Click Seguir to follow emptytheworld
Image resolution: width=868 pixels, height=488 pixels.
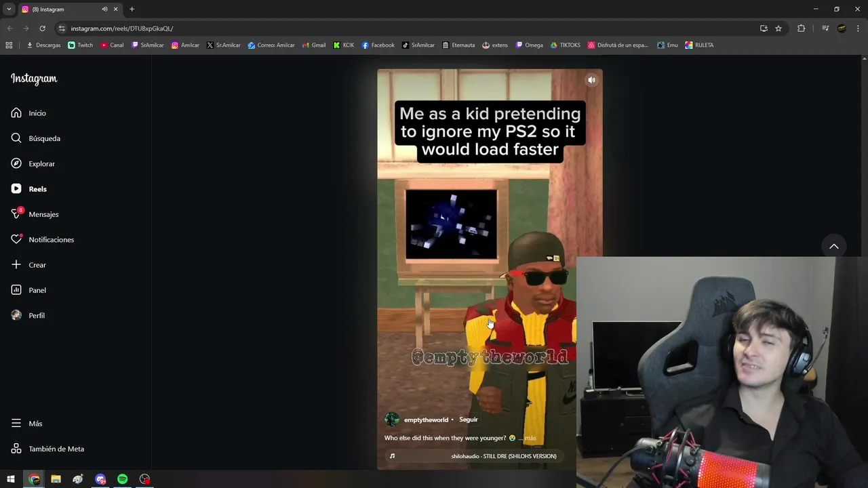[x=469, y=420]
